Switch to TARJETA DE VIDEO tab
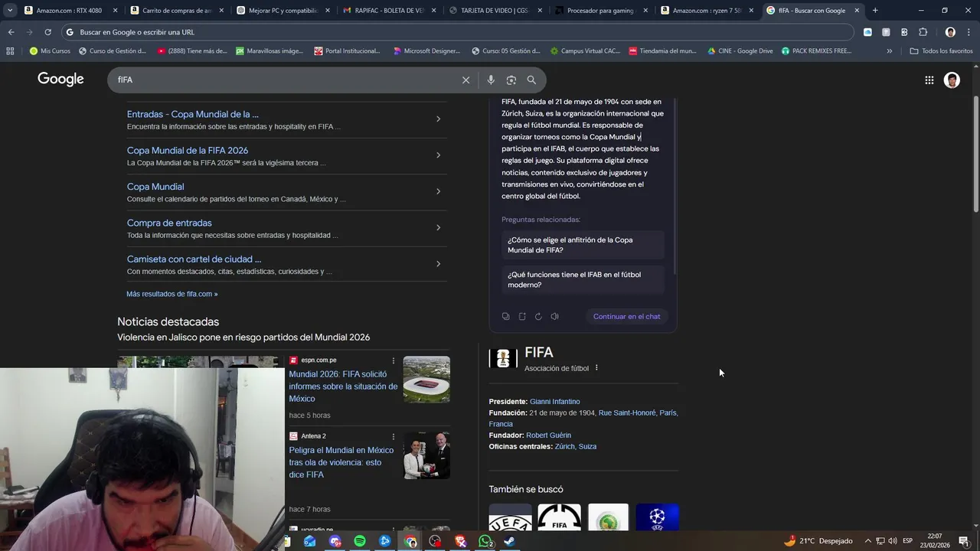Image resolution: width=980 pixels, height=551 pixels. tap(495, 11)
